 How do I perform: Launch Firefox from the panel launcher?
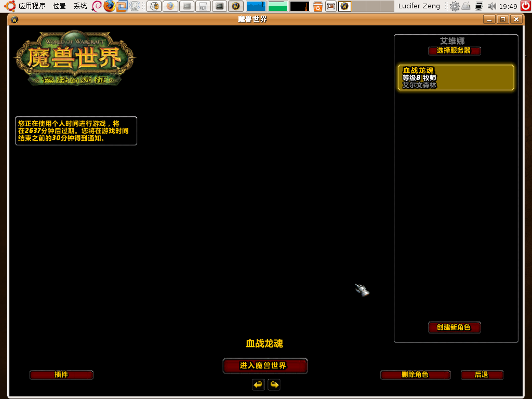(x=109, y=6)
